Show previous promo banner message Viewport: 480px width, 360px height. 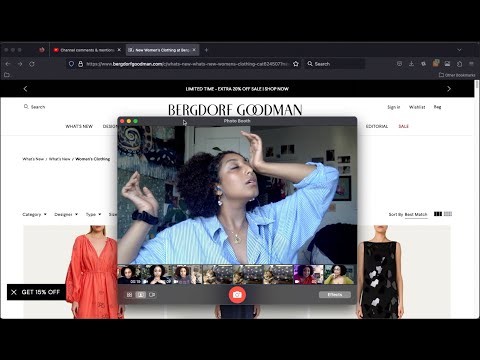tap(25, 89)
